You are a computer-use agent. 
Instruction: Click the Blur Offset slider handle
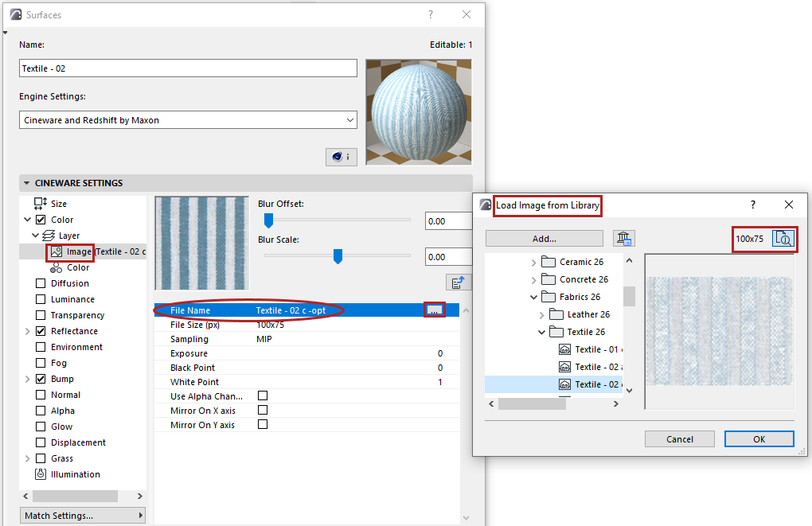[267, 220]
